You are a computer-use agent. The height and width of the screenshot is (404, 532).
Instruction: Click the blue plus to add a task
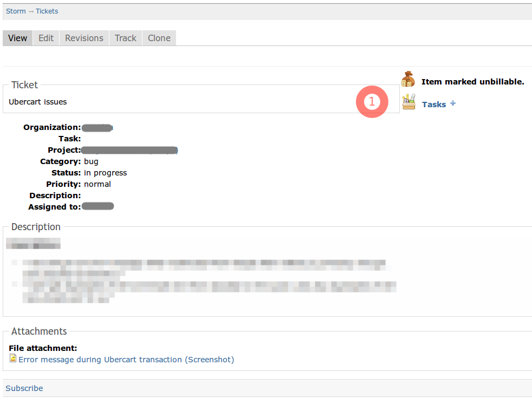[452, 102]
